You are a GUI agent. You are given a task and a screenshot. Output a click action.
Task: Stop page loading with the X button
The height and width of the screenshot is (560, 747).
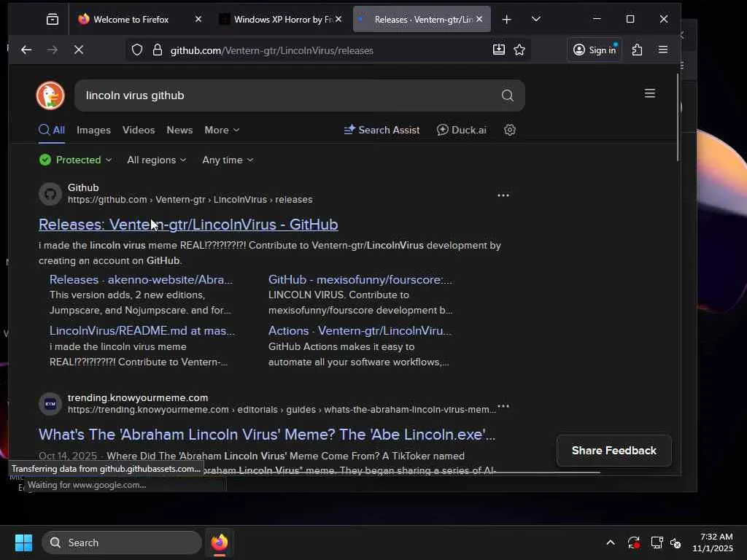tap(79, 50)
